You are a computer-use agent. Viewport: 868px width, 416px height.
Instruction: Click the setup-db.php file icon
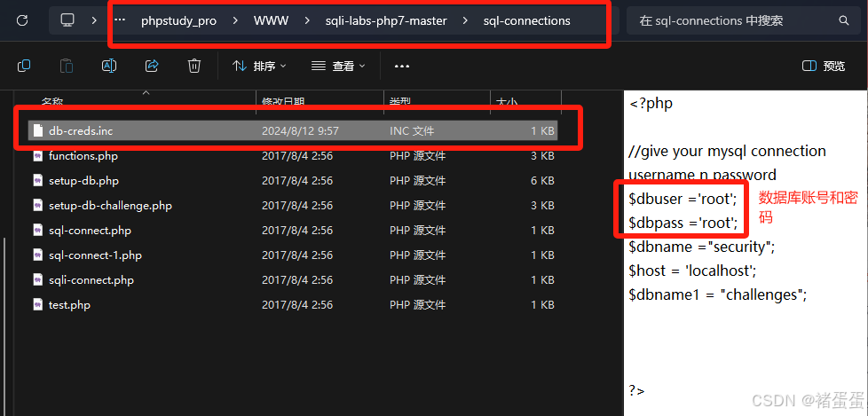[x=37, y=181]
